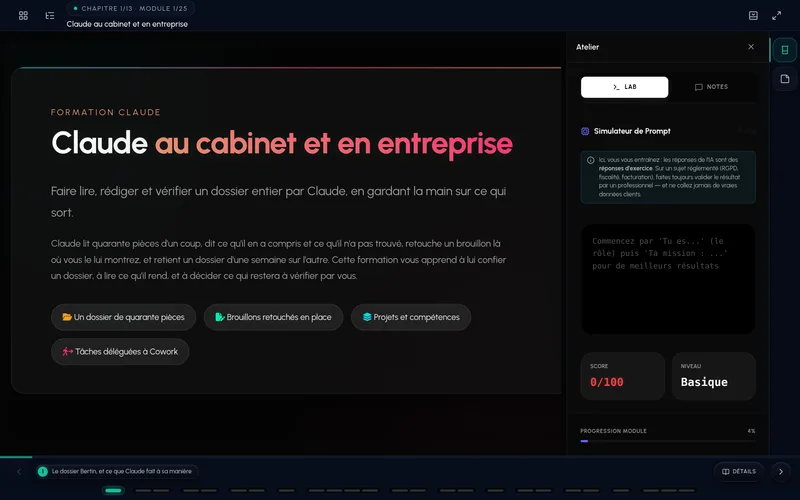
Task: Click the NIVEAU Basique card
Action: [x=713, y=376]
